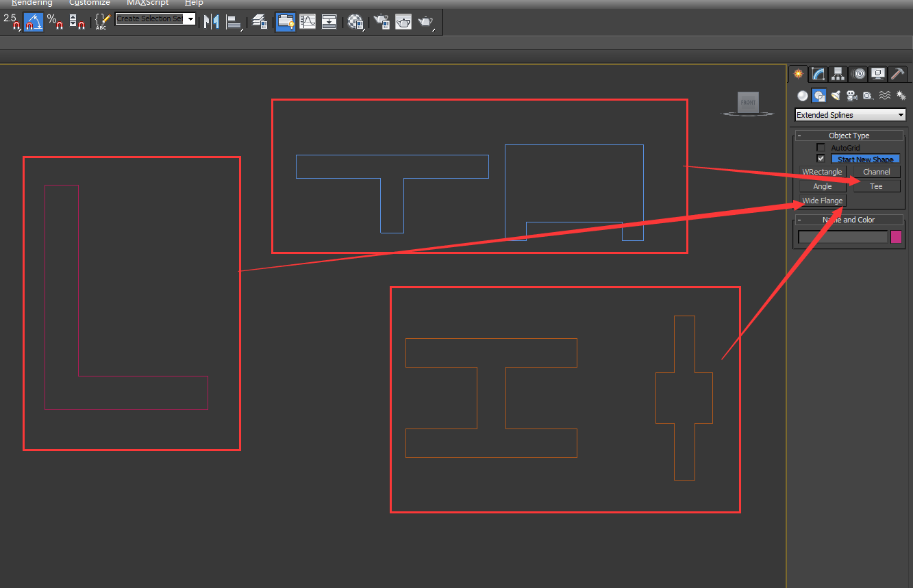Click the magenta object color swatch
The width and height of the screenshot is (913, 588).
tap(896, 237)
